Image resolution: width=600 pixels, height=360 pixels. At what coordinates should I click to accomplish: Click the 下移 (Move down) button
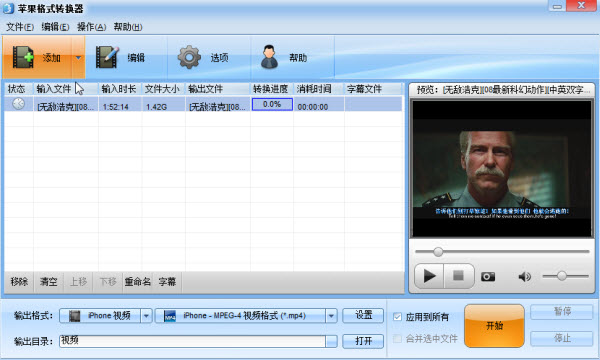pos(108,282)
